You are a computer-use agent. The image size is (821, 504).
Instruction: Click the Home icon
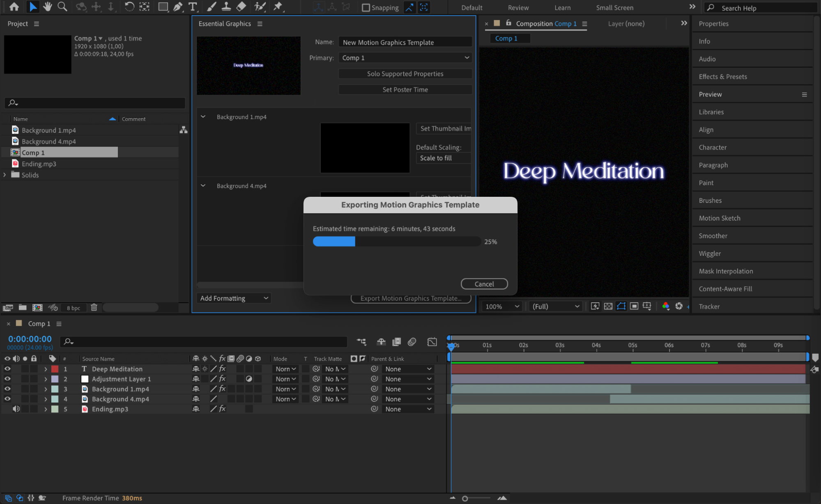14,7
